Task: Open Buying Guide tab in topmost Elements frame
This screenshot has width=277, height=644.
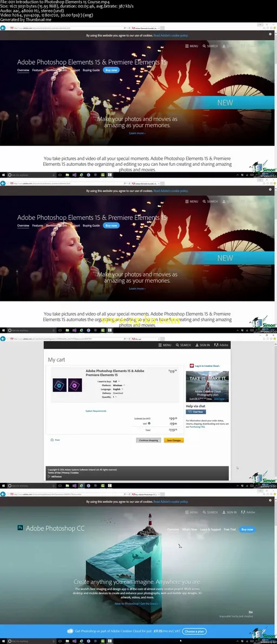Action: tap(91, 70)
